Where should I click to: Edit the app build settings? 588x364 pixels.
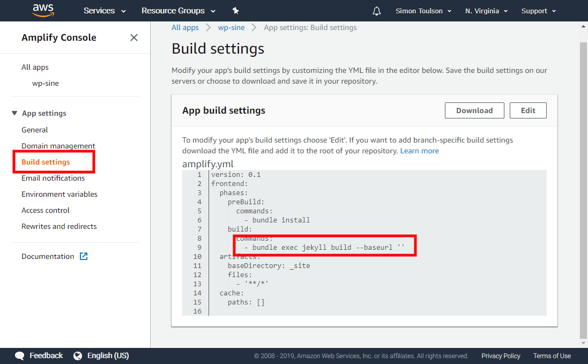[x=528, y=110]
